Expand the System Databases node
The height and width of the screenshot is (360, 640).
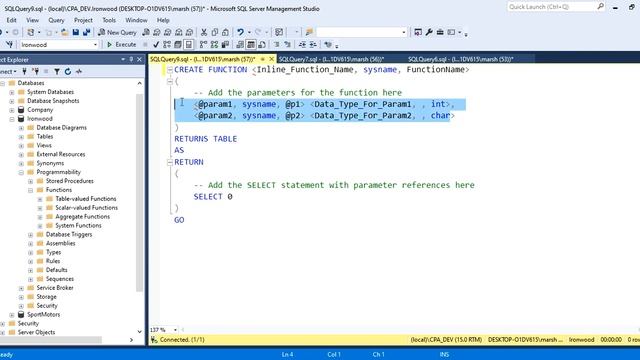point(12,92)
